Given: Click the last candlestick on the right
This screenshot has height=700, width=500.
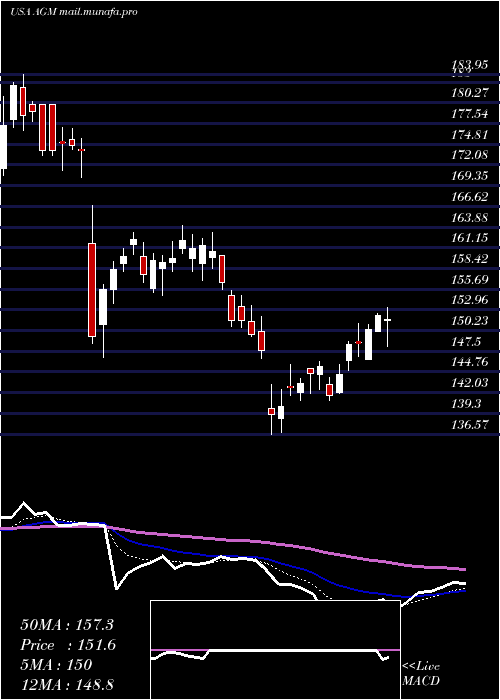Looking at the screenshot, I should click(388, 327).
